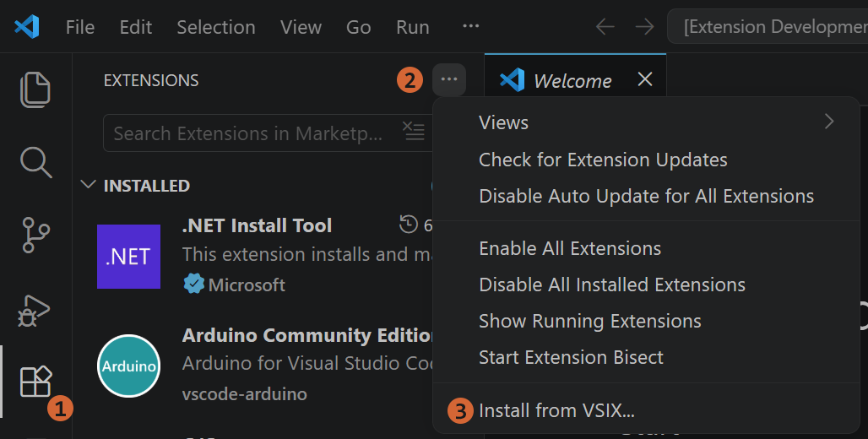Click the history icon on .NET Install Tool
This screenshot has width=868, height=439.
[409, 225]
